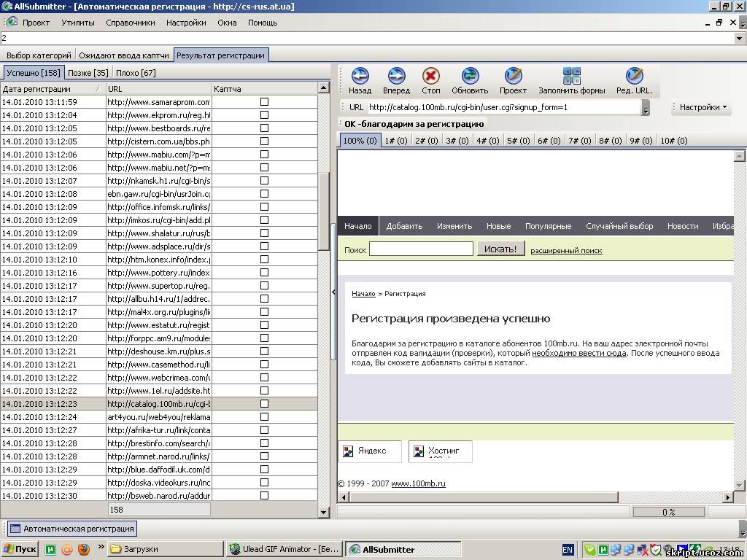Screen dimensions: 747x560
Task: Click the Вперед (Forward) arrow icon
Action: [396, 76]
